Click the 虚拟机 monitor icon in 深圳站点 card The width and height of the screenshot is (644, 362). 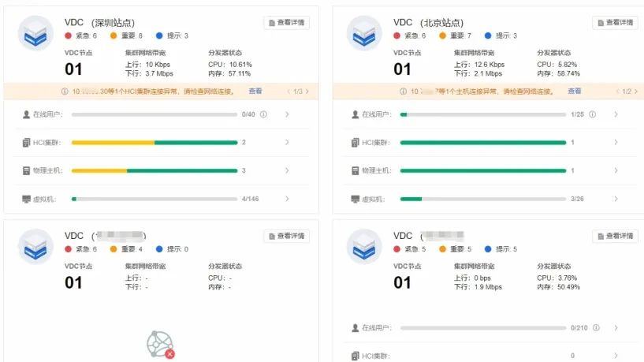pos(27,199)
